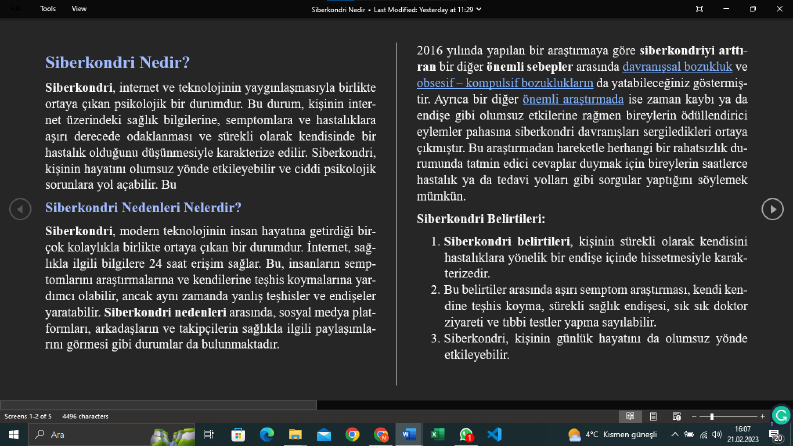Switch to Read Mode view icon
This screenshot has width=793, height=446.
(630, 416)
